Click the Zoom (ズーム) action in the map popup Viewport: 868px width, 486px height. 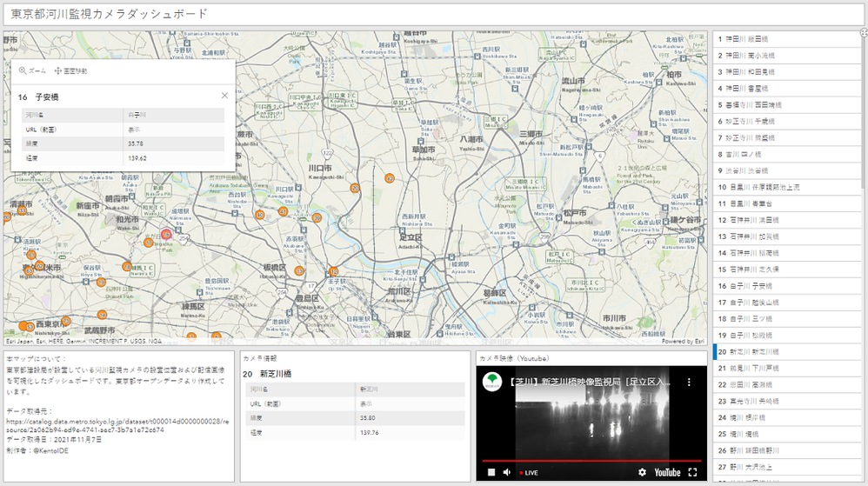point(33,70)
